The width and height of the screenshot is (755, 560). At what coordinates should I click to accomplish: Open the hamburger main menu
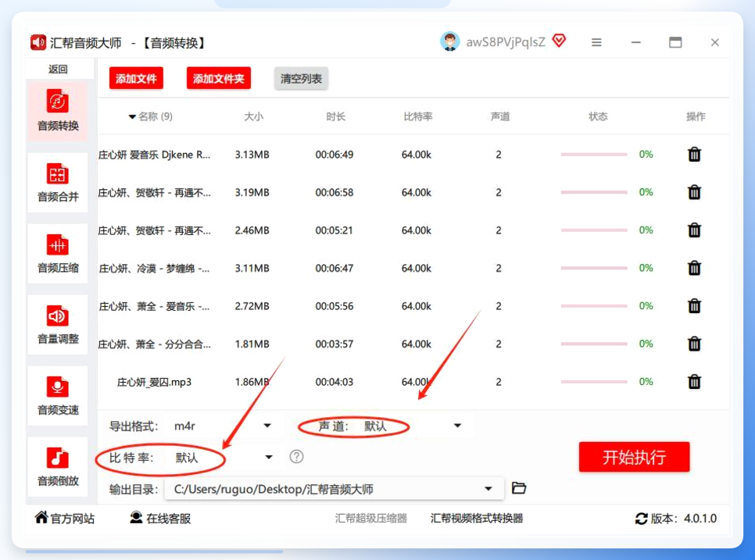(596, 42)
